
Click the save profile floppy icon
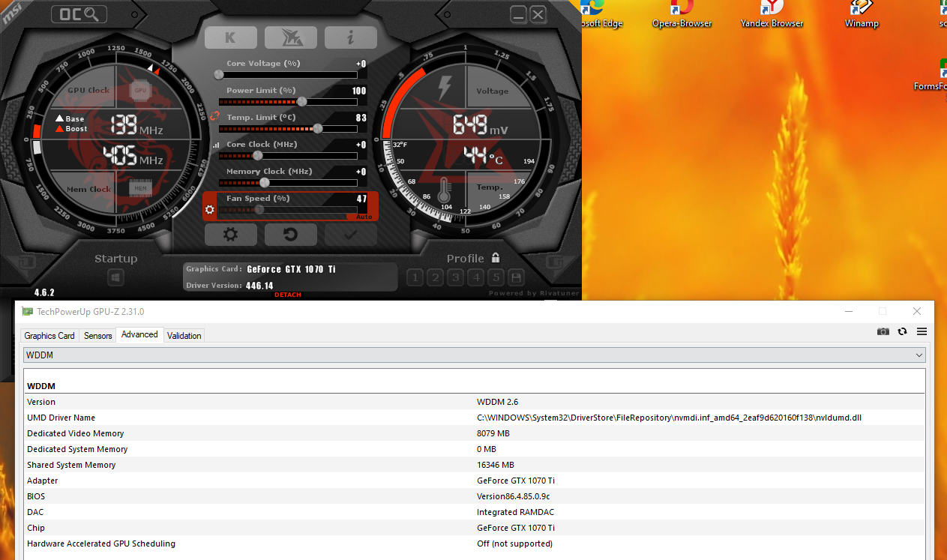coord(516,277)
